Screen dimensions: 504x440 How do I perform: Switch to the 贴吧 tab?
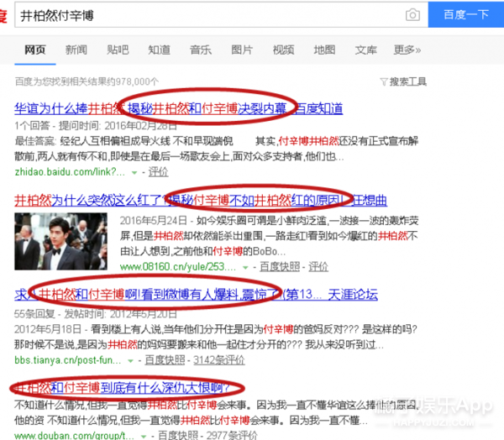tap(118, 50)
